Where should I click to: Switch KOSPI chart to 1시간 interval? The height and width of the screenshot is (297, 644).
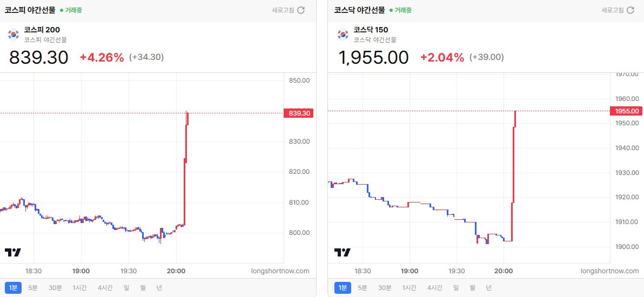79,288
